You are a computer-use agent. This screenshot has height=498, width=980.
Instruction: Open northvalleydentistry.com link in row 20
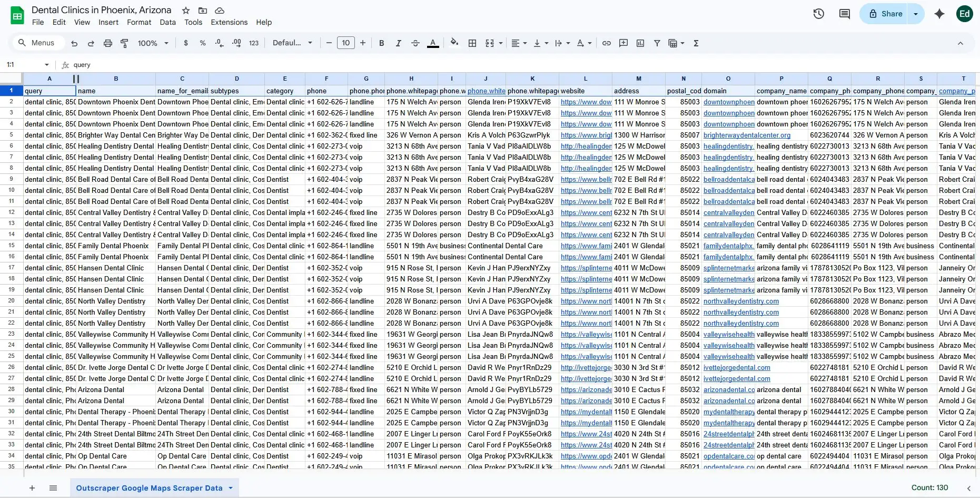[x=741, y=301]
